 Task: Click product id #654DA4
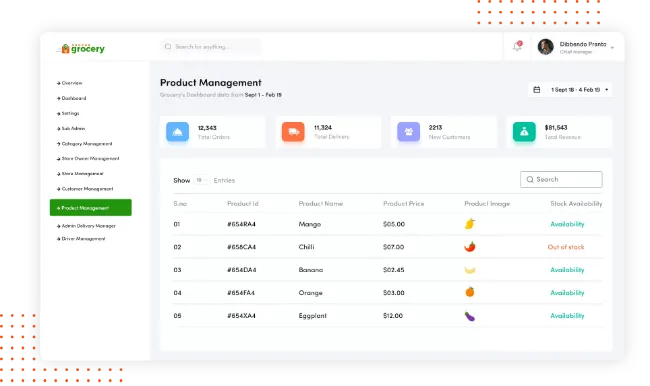242,269
